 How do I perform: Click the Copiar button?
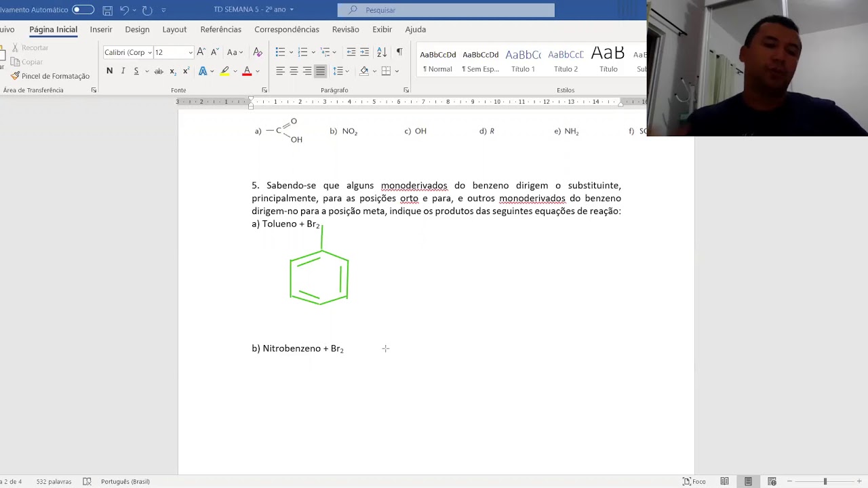(x=26, y=62)
